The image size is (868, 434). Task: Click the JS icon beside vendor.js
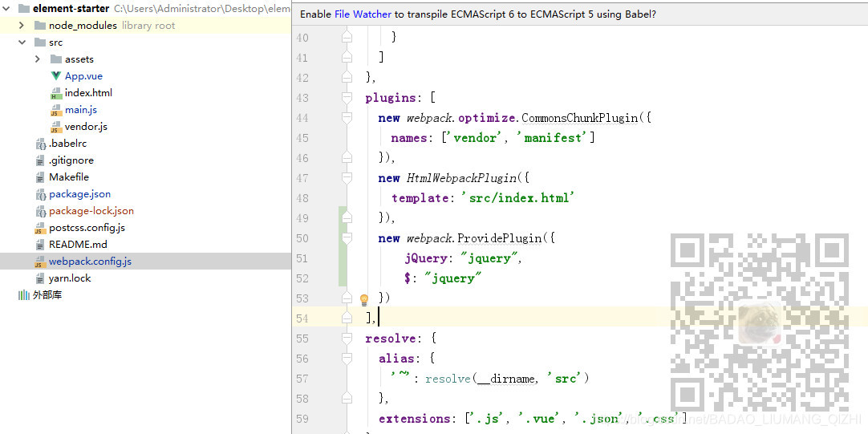[x=56, y=127]
